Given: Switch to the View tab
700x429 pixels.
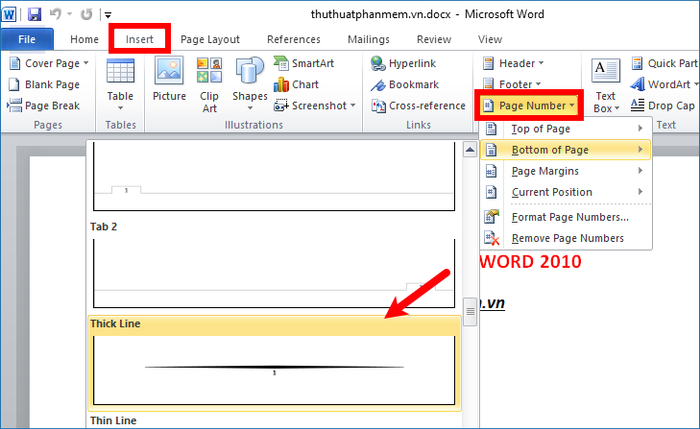Looking at the screenshot, I should 490,39.
